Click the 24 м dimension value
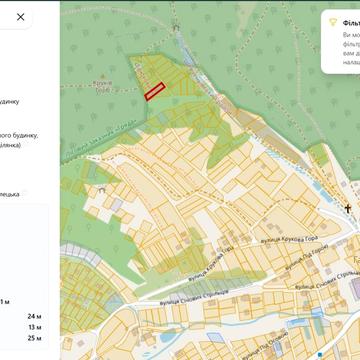360x360 pixels. pos(35,316)
